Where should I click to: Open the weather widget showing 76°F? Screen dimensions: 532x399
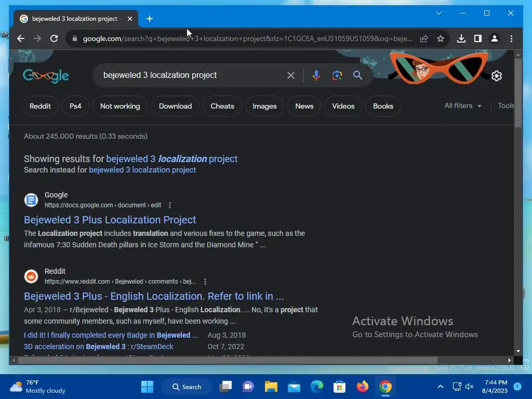pyautogui.click(x=37, y=387)
